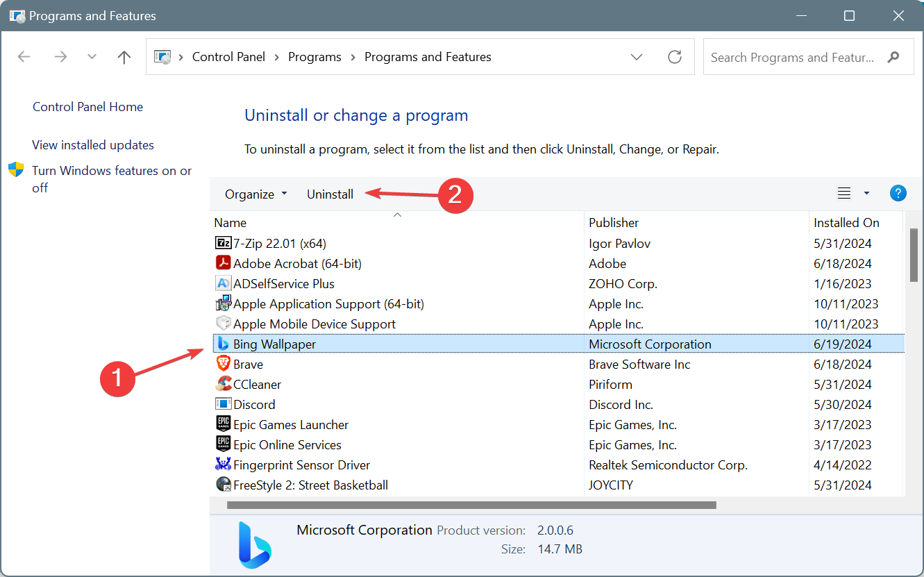Click JOYCITY publisher cell
Image resolution: width=924 pixels, height=577 pixels.
611,485
